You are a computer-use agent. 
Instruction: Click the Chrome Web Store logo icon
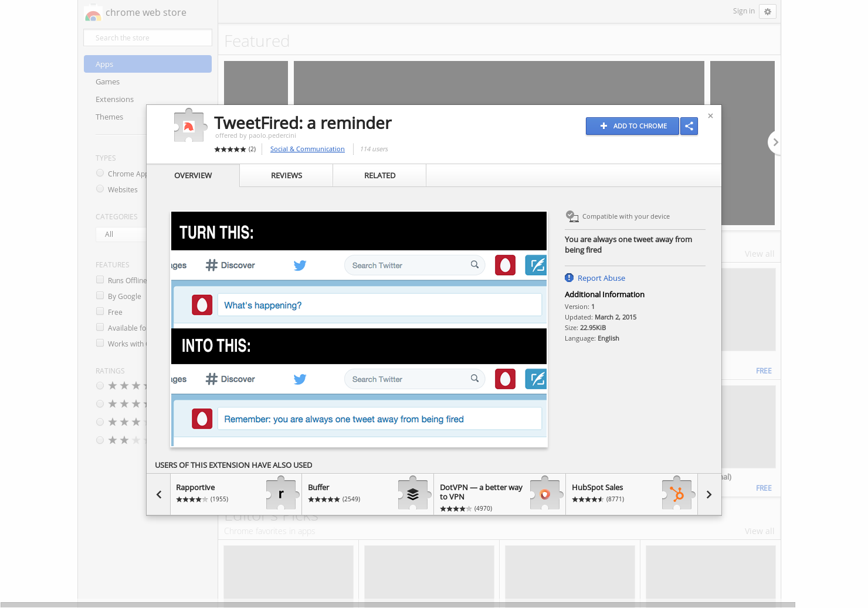coord(93,12)
